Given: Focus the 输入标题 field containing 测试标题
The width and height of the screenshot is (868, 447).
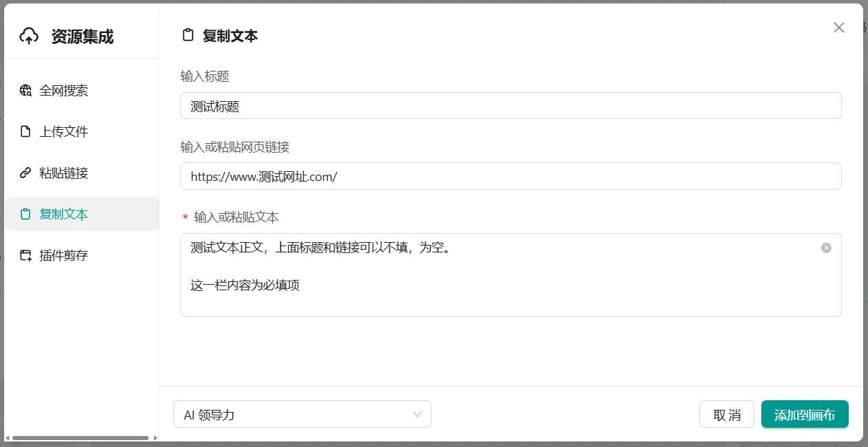Looking at the screenshot, I should [510, 106].
